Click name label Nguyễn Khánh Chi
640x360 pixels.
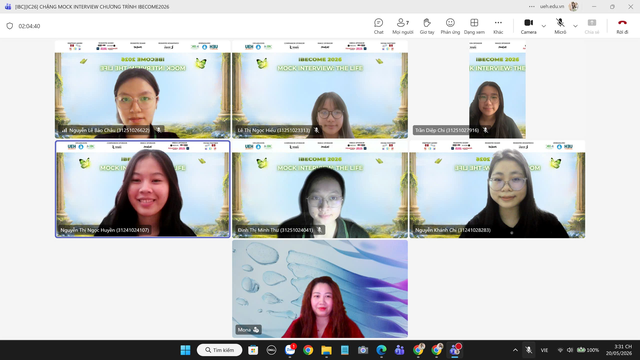coord(453,230)
